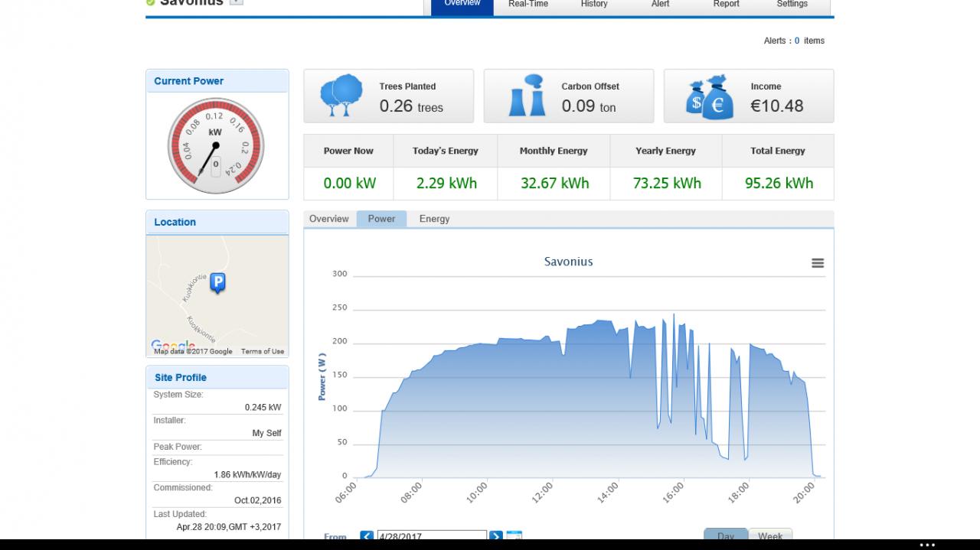Click the alerts count link '0'
This screenshot has height=550, width=980.
[797, 41]
